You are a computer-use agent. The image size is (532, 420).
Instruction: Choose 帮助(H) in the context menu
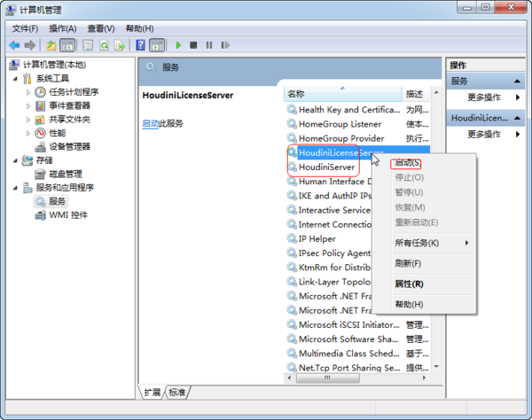(x=409, y=305)
